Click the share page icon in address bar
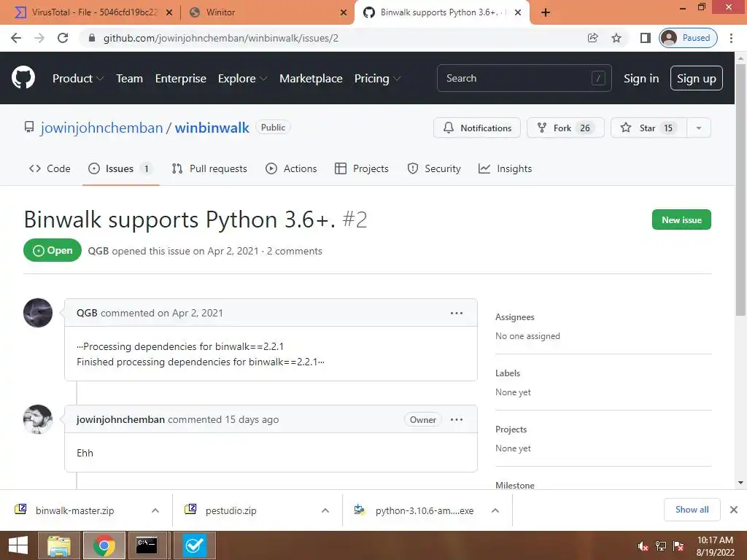This screenshot has width=747, height=560. point(592,38)
